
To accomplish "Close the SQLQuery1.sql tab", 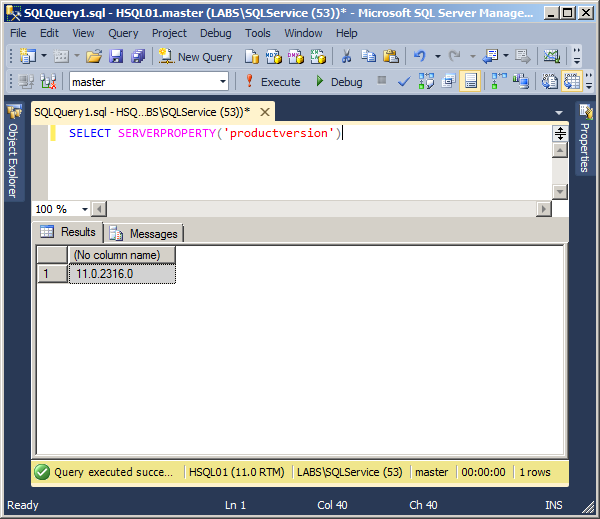I will [265, 112].
